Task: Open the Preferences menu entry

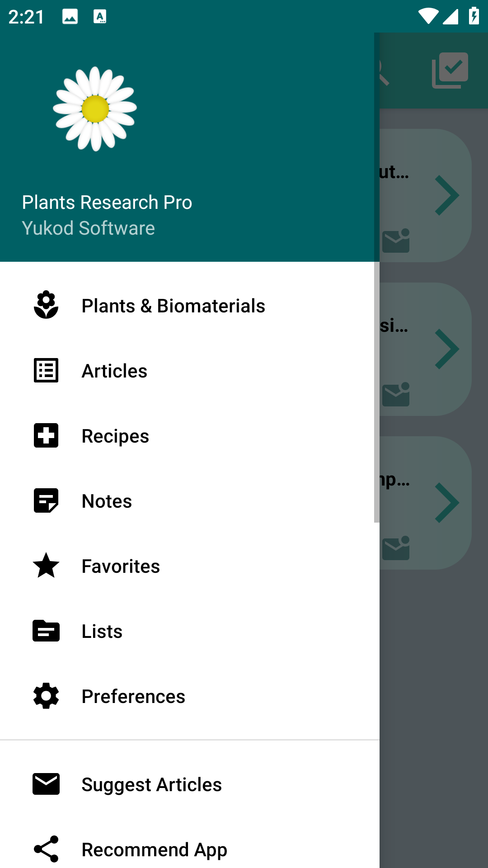Action: 133,697
